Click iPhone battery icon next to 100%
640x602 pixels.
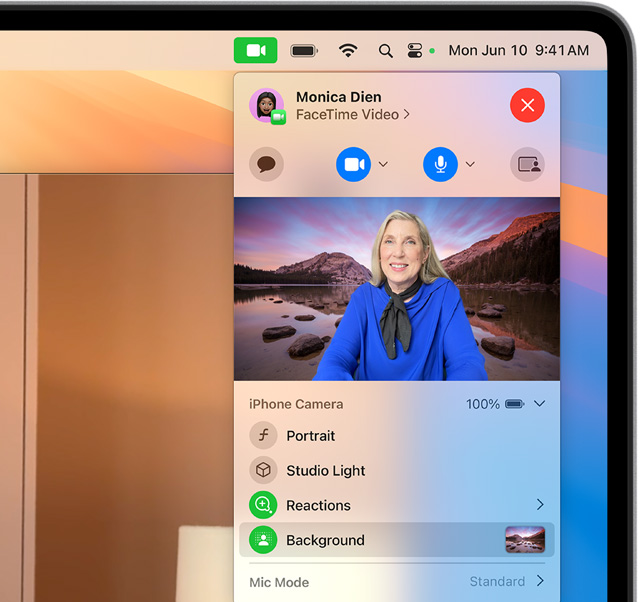point(515,404)
